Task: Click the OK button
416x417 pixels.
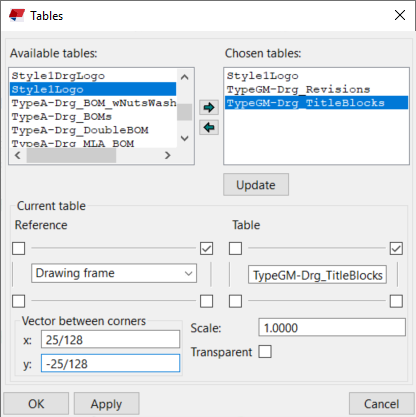Action: pyautogui.click(x=36, y=404)
